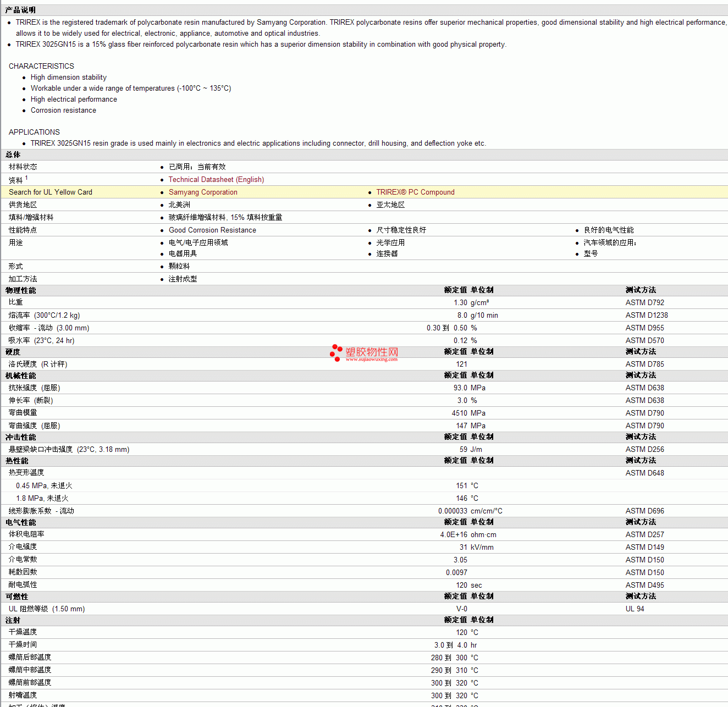The width and height of the screenshot is (728, 707).
Task: Click the 产品说明 section header
Action: (x=20, y=10)
